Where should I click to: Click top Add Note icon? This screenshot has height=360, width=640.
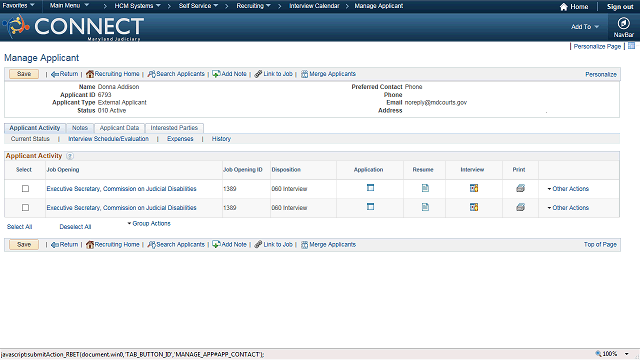216,74
